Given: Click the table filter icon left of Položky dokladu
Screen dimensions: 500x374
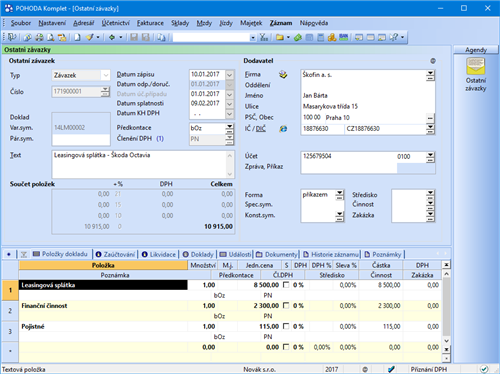Looking at the screenshot, I should point(24,255).
